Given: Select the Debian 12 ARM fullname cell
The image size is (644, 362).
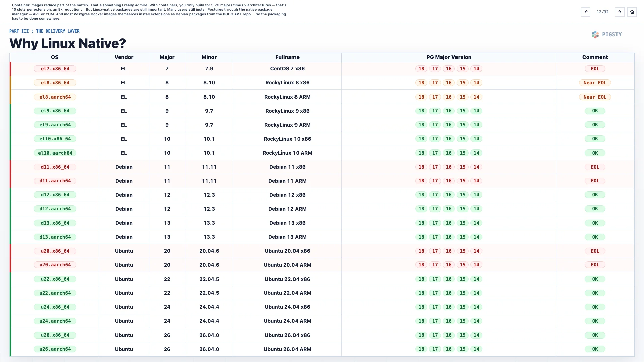Looking at the screenshot, I should (287, 209).
